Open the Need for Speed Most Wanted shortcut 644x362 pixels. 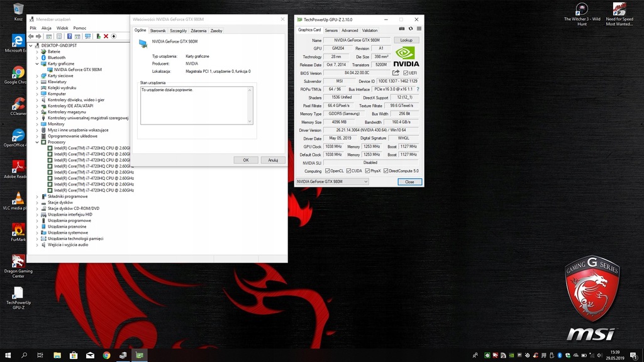click(619, 14)
